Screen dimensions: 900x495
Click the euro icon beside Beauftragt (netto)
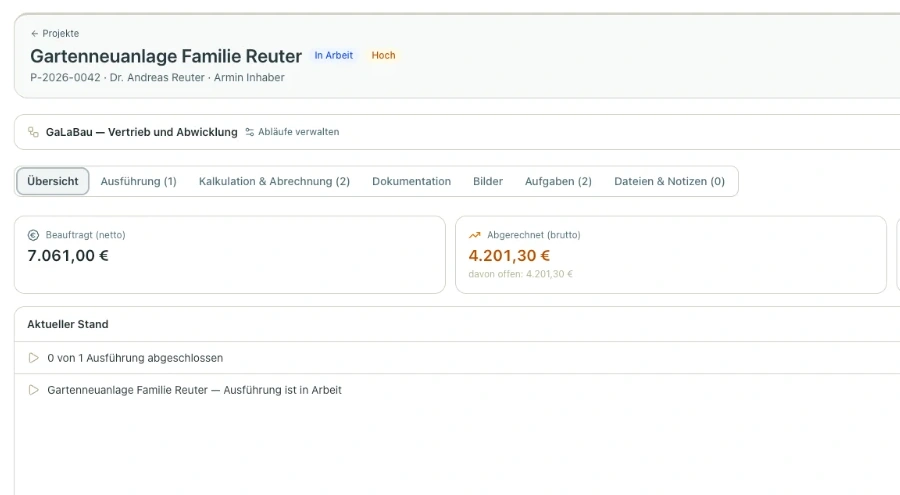33,235
